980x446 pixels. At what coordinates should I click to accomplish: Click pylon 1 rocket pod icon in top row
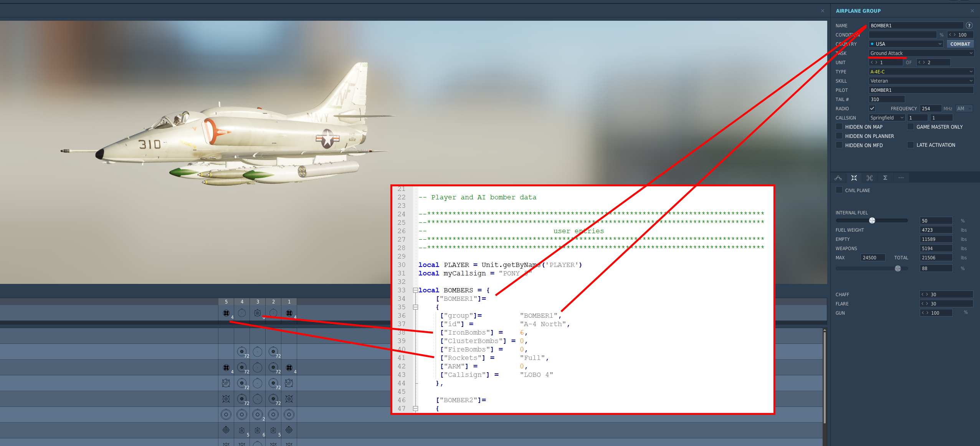[289, 313]
